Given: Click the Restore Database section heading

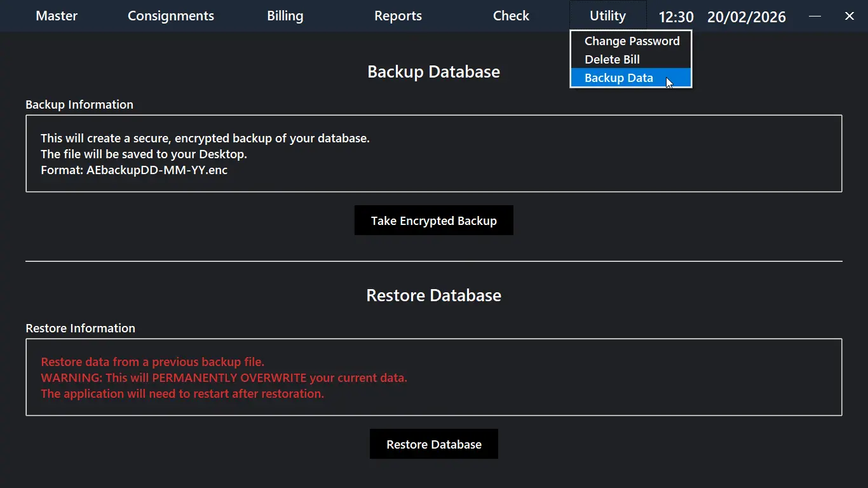Looking at the screenshot, I should pos(433,295).
